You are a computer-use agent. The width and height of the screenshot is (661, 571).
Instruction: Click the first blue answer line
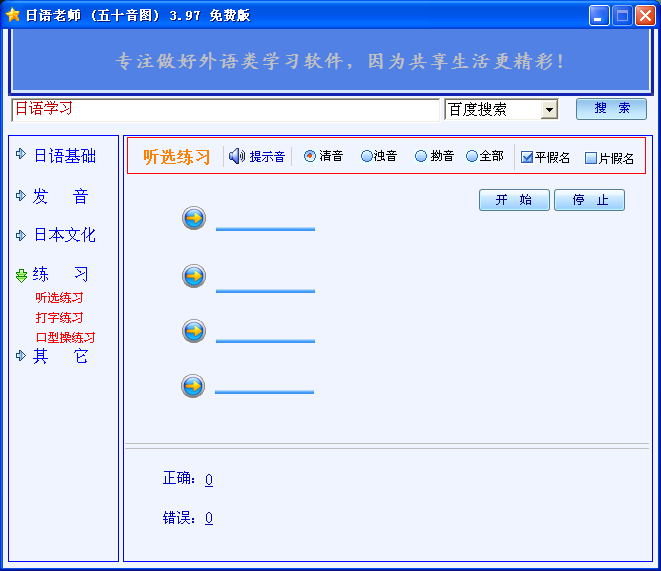point(265,229)
